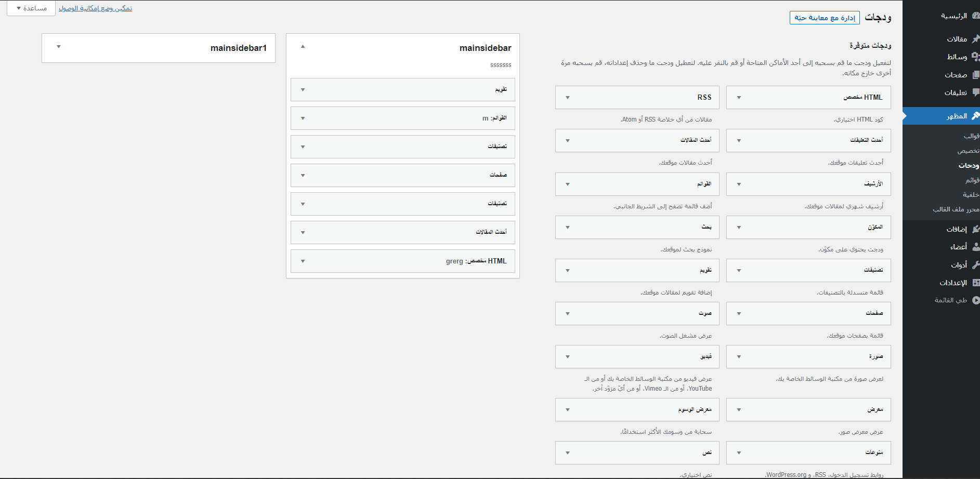Click the إدارة مع معاينة حيّة button

[824, 18]
